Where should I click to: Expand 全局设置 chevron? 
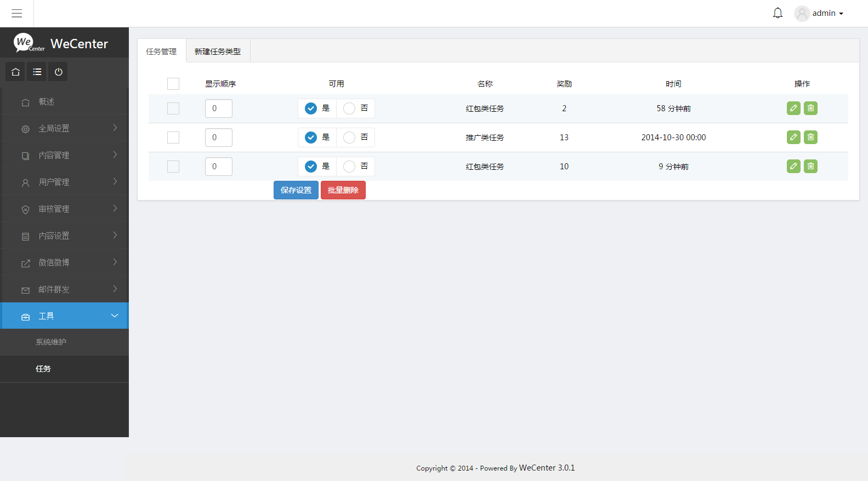tap(115, 128)
